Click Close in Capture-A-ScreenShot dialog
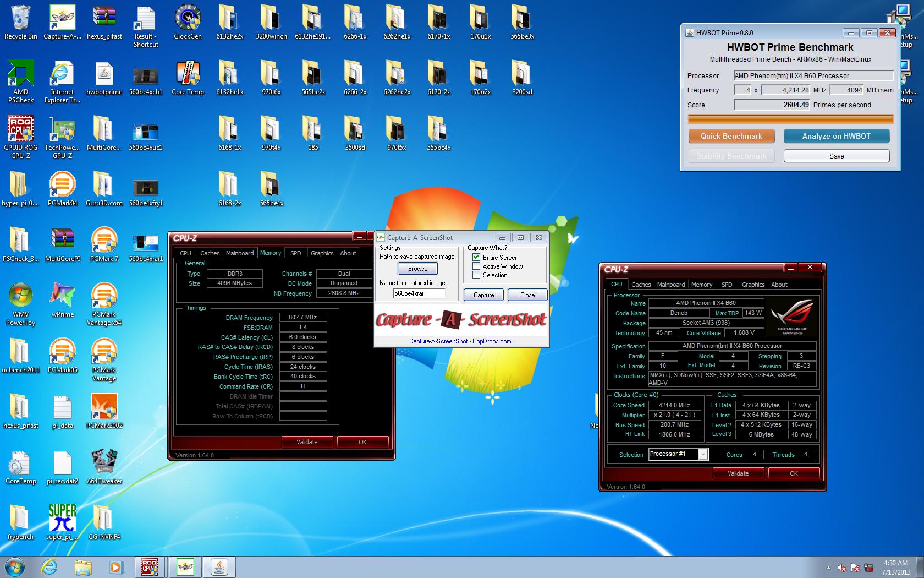 (x=527, y=295)
